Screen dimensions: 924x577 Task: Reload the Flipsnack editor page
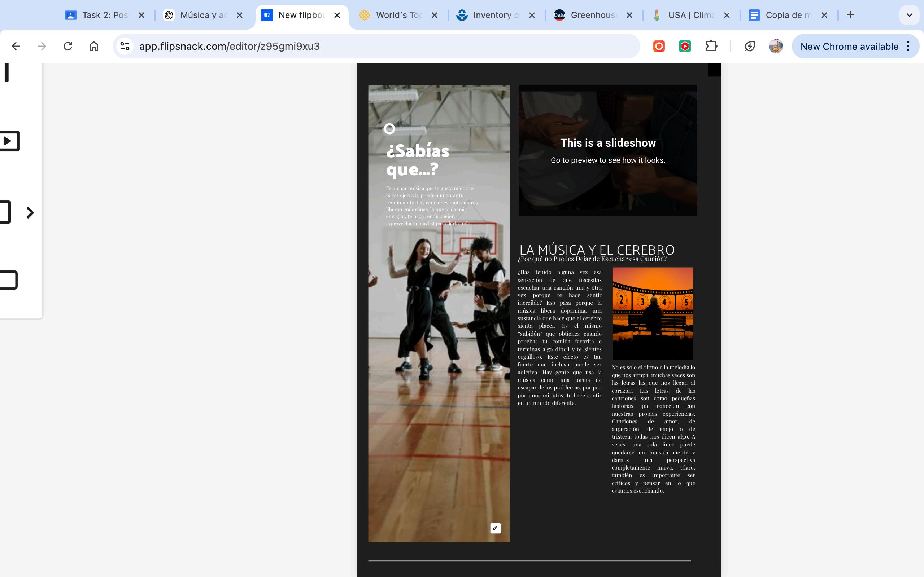[67, 46]
